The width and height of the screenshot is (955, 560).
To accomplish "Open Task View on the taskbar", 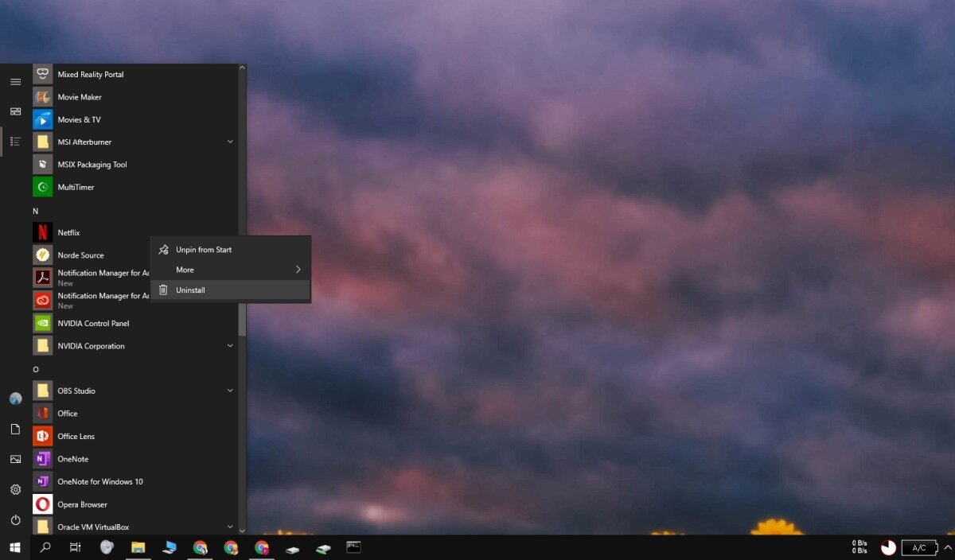I will (x=75, y=547).
